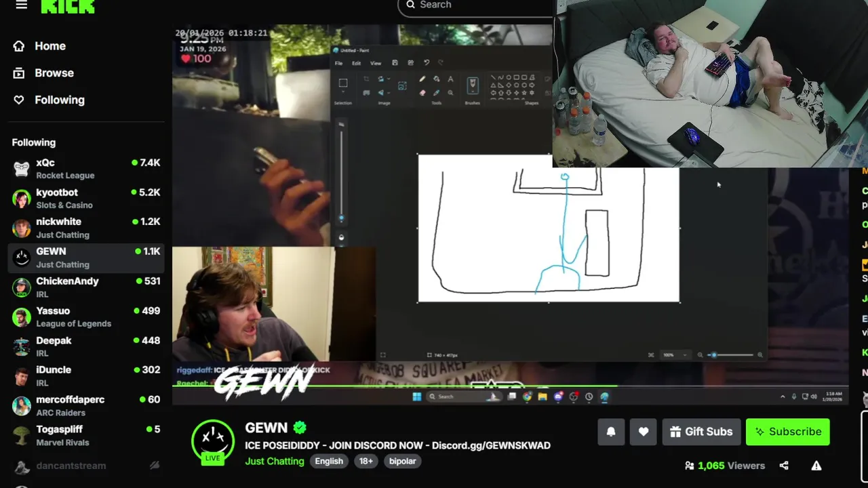This screenshot has width=868, height=488.
Task: Click Paint's Crop icon
Action: (366, 79)
